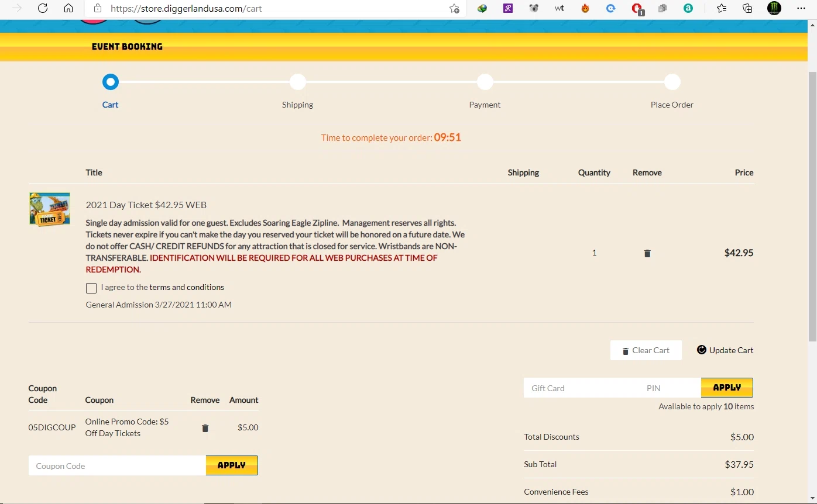Open the browser settings and more menu
Screen dimensions: 817x504
[801, 9]
